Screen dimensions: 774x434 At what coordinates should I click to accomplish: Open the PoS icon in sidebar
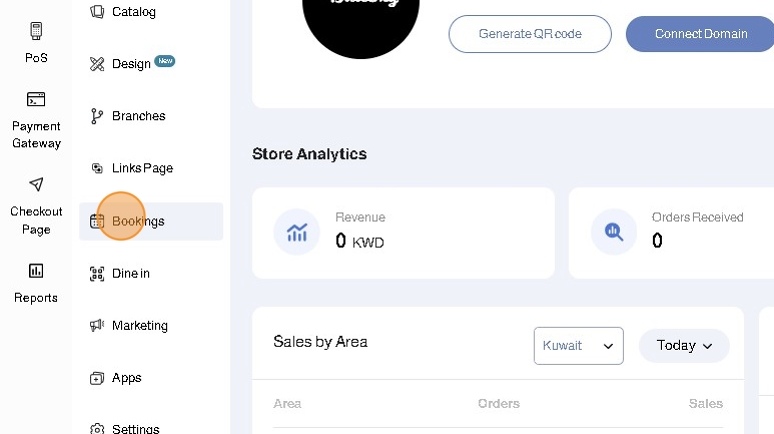36,32
